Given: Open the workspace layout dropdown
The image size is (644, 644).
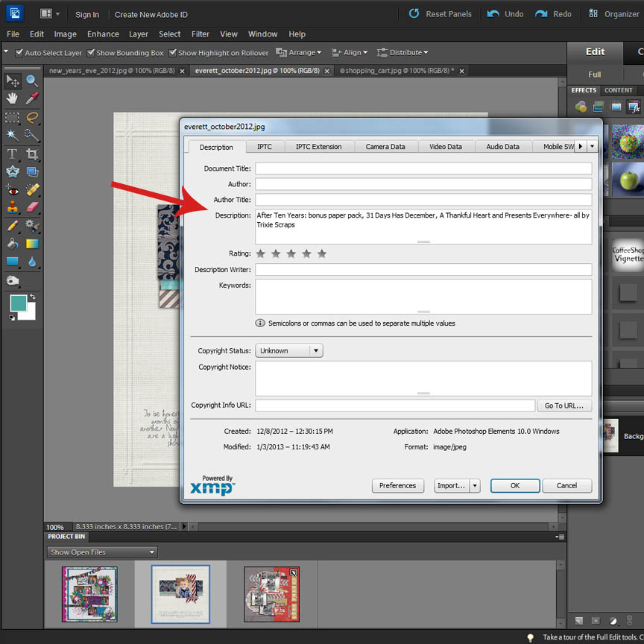Looking at the screenshot, I should point(51,14).
